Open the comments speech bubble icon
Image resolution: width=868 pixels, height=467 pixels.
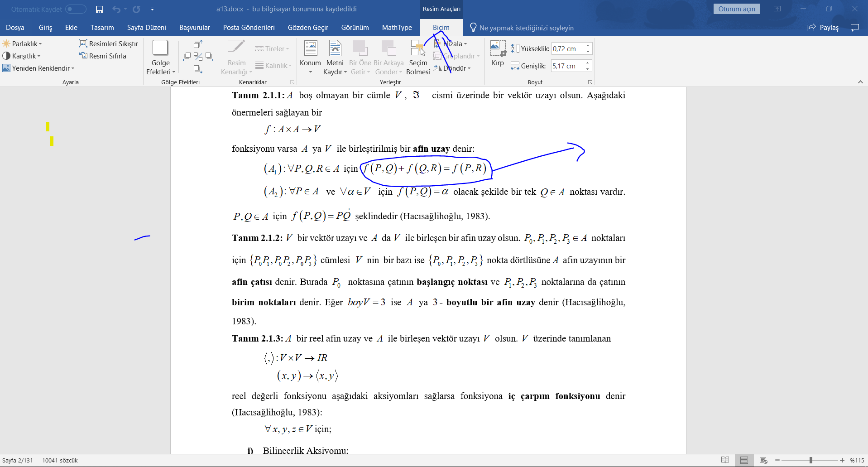pos(855,28)
